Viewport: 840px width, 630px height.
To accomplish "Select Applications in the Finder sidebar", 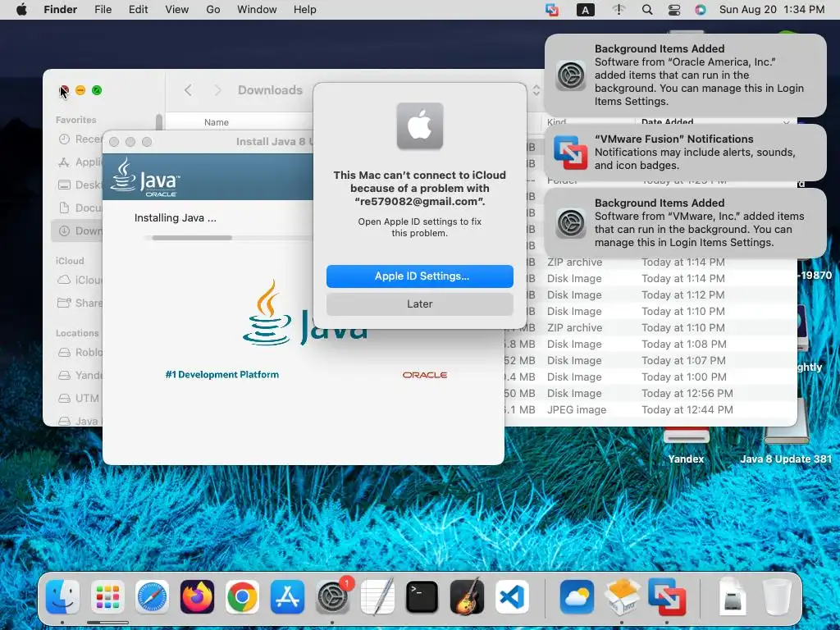I will [x=80, y=162].
